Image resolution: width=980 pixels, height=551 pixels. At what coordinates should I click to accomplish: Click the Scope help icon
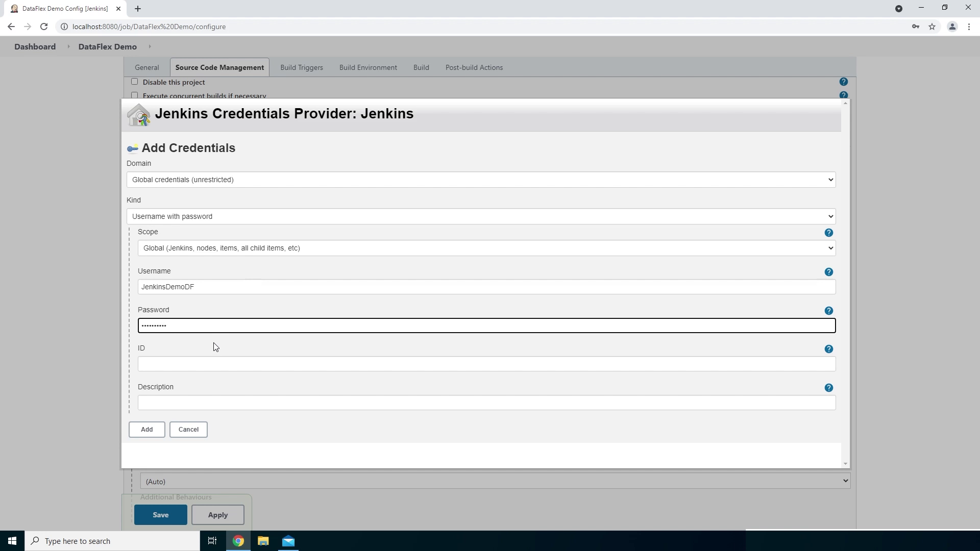point(828,233)
